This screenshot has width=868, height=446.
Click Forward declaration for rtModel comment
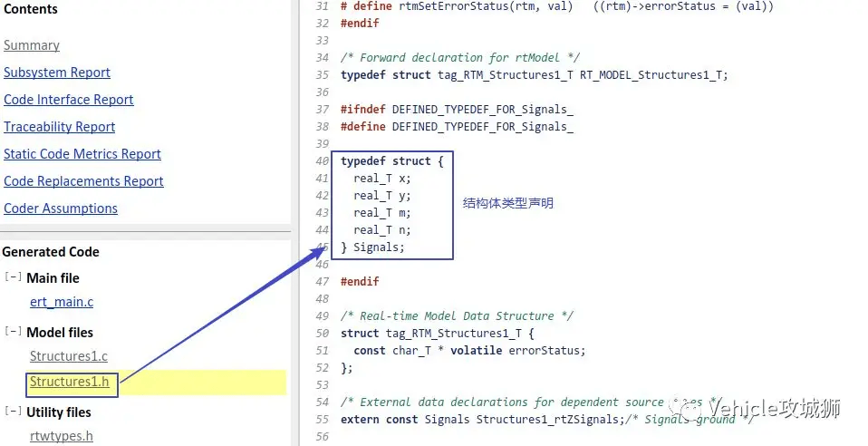click(460, 58)
